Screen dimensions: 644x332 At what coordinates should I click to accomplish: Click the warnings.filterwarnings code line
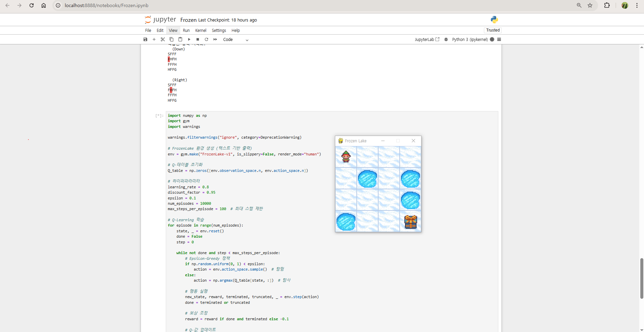coord(235,137)
